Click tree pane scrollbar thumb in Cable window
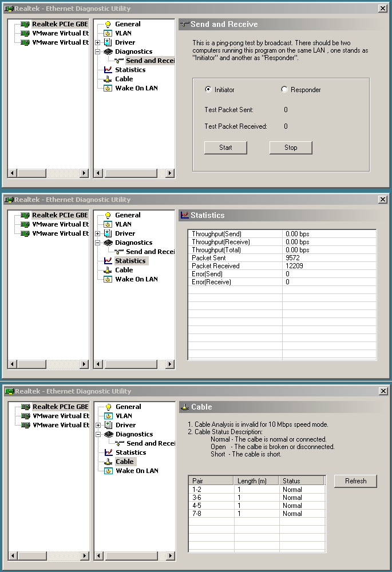 coord(130,555)
